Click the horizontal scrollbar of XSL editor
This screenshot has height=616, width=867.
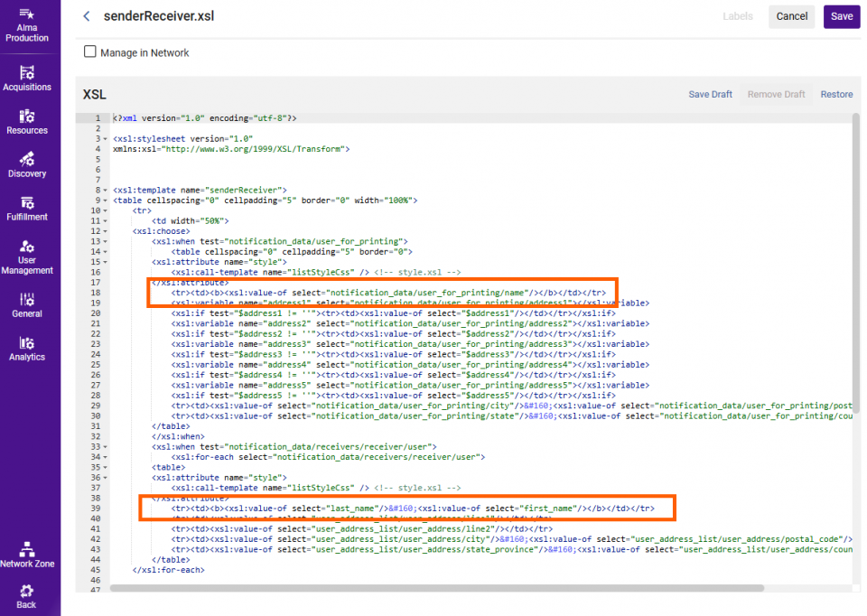coord(437,588)
